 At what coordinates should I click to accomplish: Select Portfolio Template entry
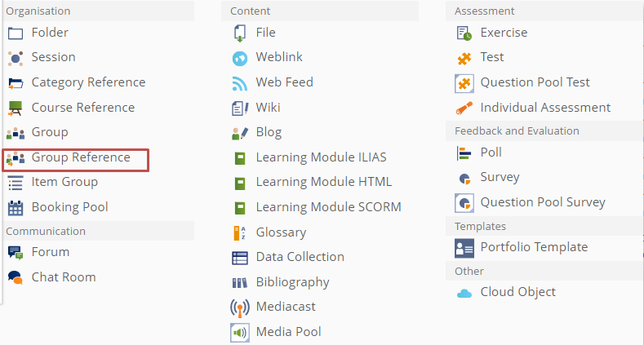(534, 247)
